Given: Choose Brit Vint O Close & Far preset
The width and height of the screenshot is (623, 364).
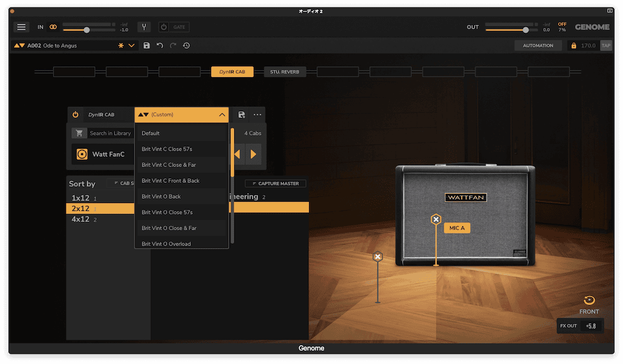Looking at the screenshot, I should pos(181,228).
